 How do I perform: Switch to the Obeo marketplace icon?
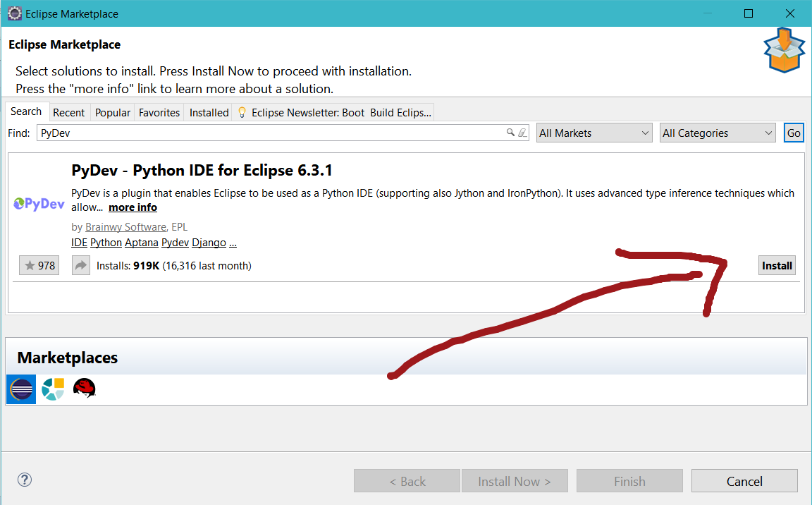point(53,389)
